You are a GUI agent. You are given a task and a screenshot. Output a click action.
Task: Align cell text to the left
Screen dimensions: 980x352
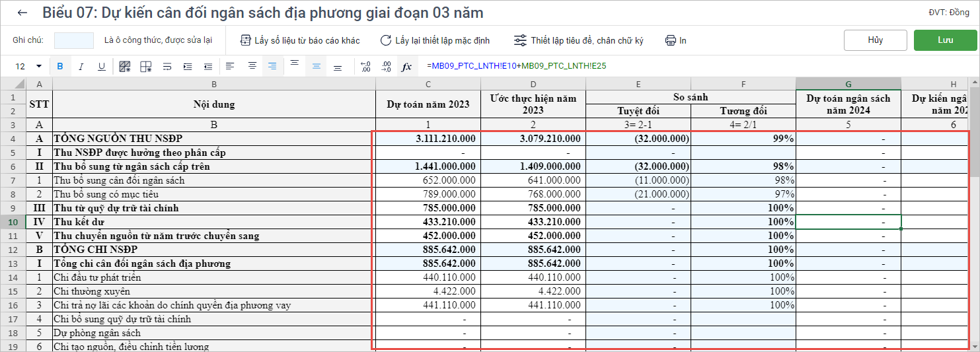click(x=230, y=67)
